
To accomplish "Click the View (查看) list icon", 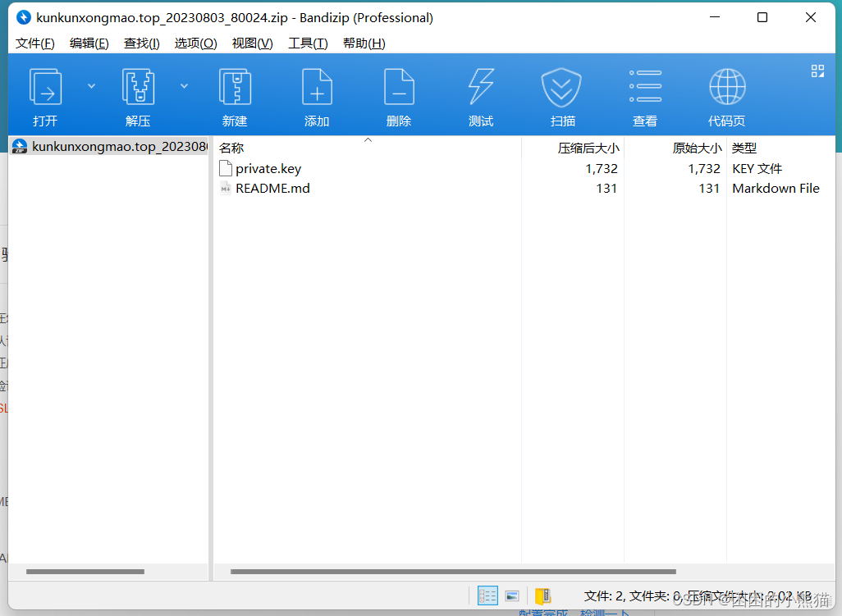I will 645,86.
